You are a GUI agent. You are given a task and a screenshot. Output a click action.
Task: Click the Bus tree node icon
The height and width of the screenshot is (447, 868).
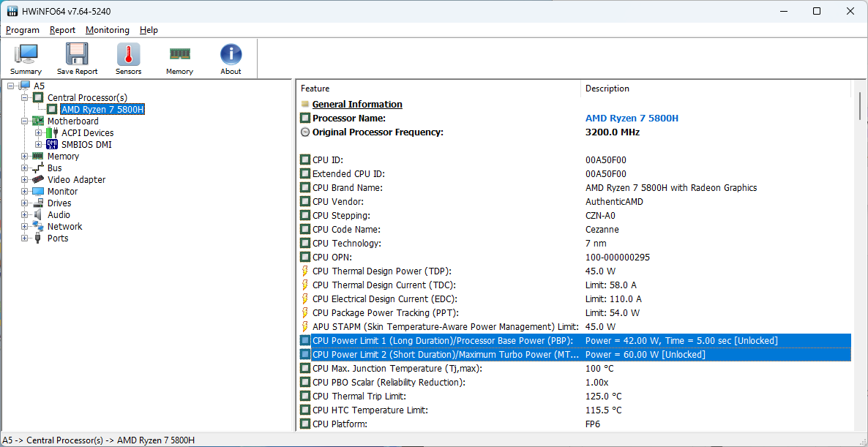tap(38, 168)
